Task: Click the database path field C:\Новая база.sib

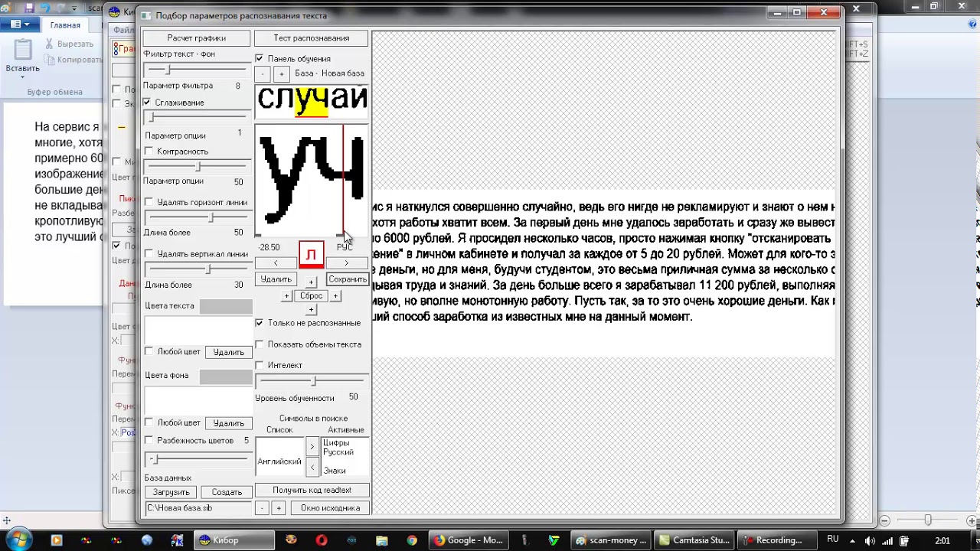Action: point(198,508)
